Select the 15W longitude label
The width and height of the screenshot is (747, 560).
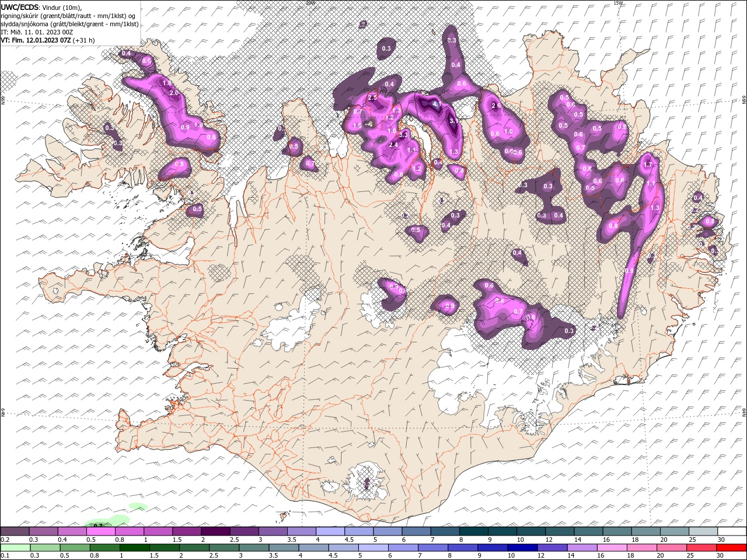pos(618,3)
